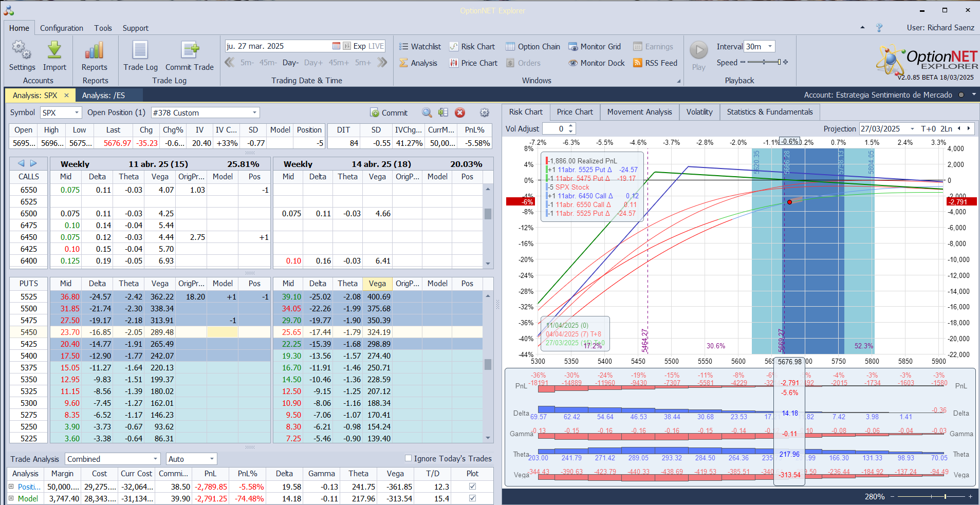Viewport: 980px width, 505px height.
Task: Open the Analysis window from ribbon
Action: pos(418,63)
